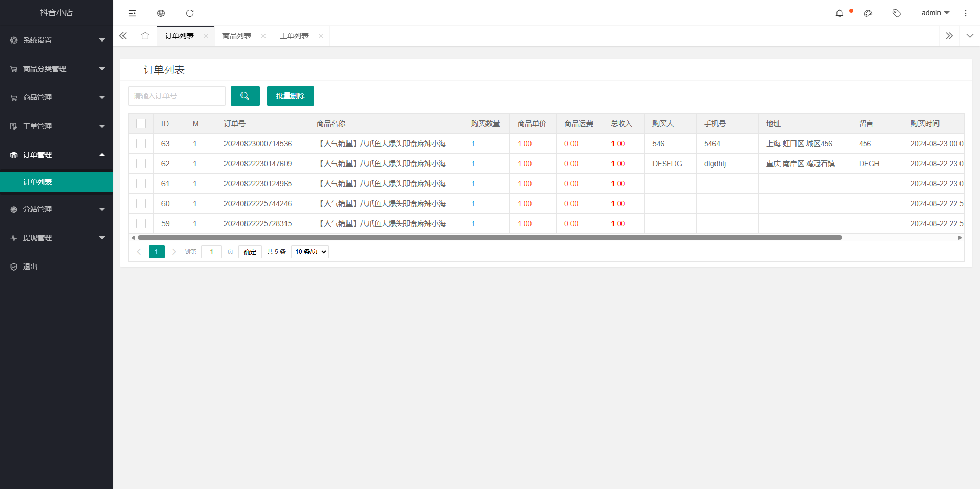Image resolution: width=980 pixels, height=489 pixels.
Task: Click the home icon in the tab bar
Action: [145, 36]
